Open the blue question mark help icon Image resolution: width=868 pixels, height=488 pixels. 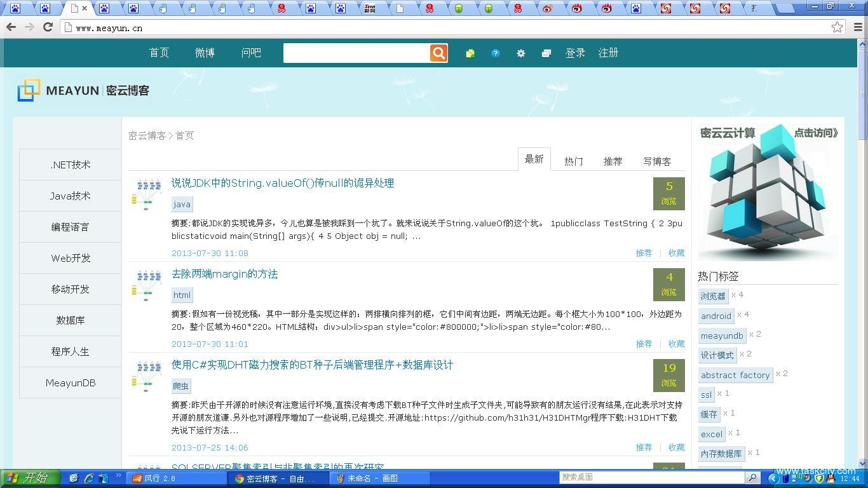pyautogui.click(x=496, y=53)
